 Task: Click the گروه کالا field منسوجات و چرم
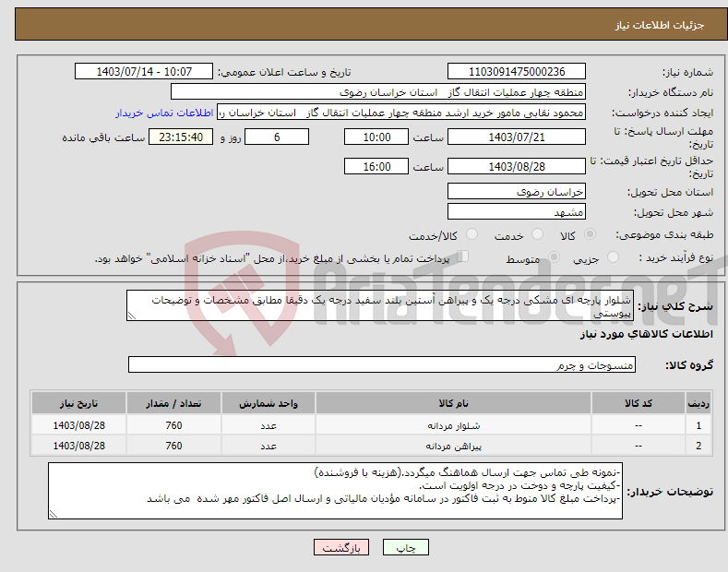tap(382, 364)
